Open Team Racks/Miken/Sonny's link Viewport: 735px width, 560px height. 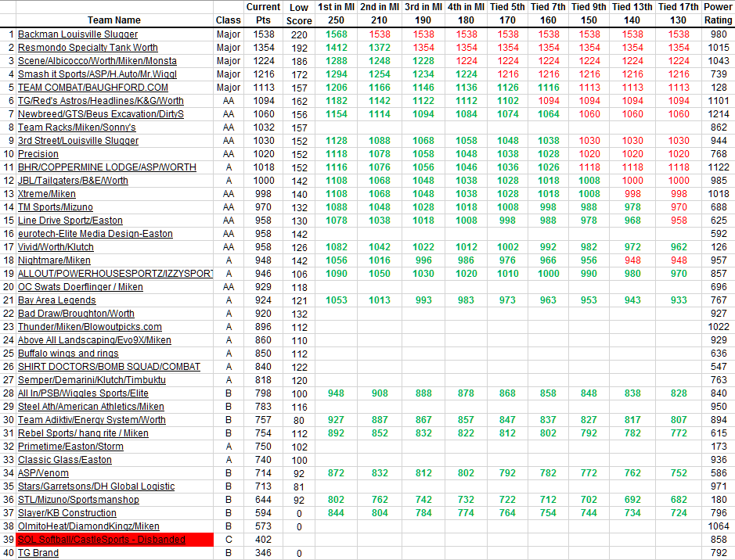pos(77,127)
